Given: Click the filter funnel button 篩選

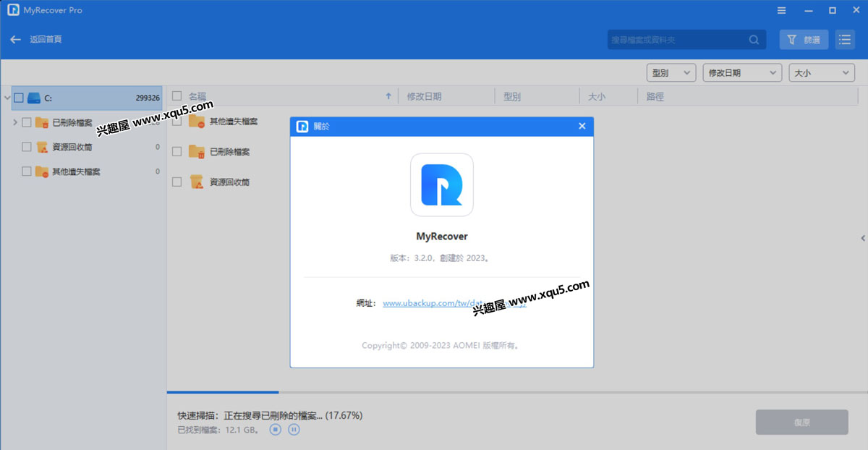Looking at the screenshot, I should point(804,40).
